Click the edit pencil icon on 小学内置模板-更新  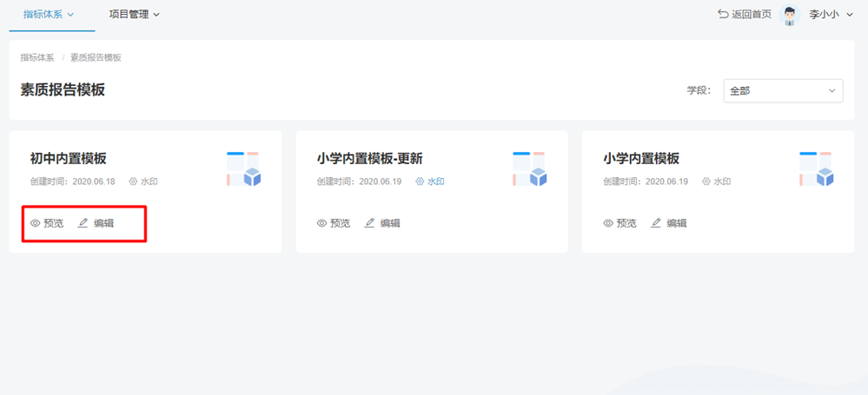click(369, 223)
